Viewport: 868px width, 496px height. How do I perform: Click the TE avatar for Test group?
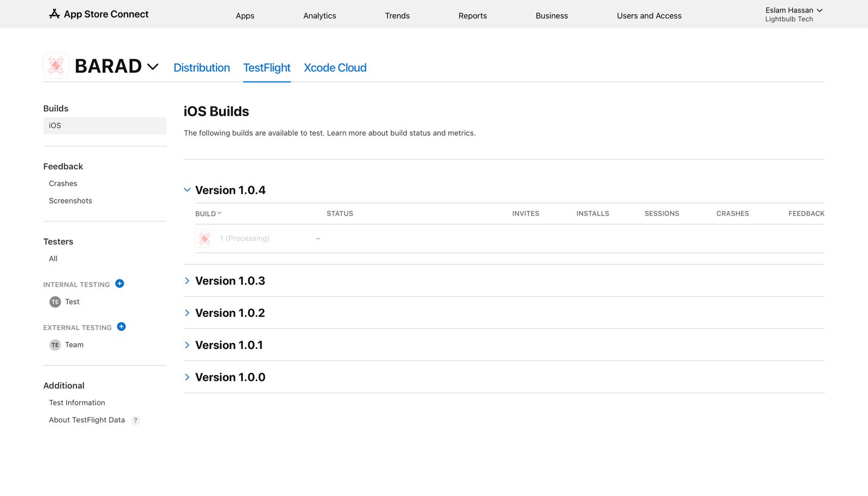point(55,302)
